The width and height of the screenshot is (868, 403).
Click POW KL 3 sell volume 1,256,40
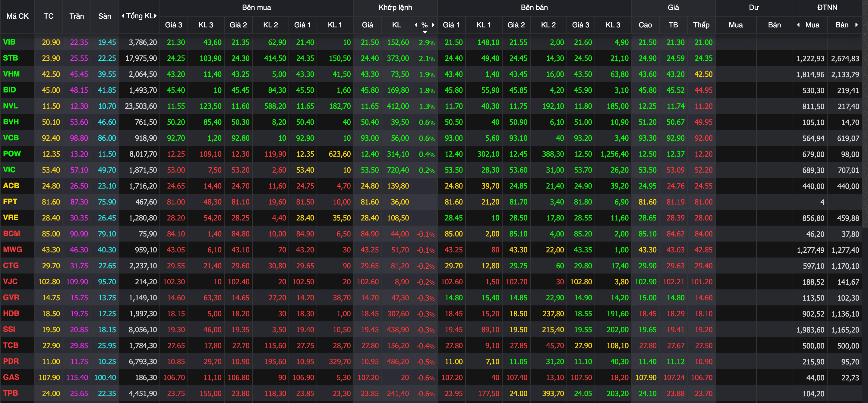click(614, 154)
